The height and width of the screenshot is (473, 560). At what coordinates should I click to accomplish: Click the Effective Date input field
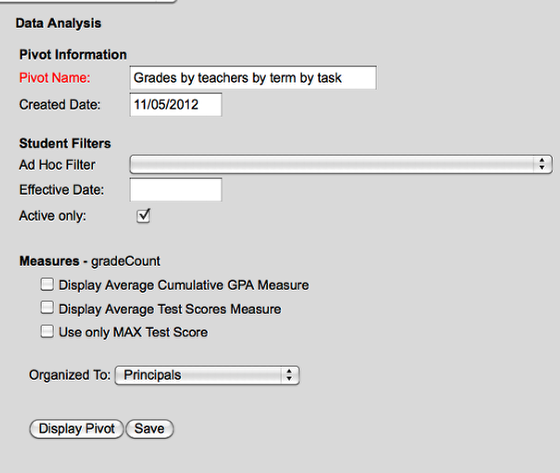click(x=176, y=190)
